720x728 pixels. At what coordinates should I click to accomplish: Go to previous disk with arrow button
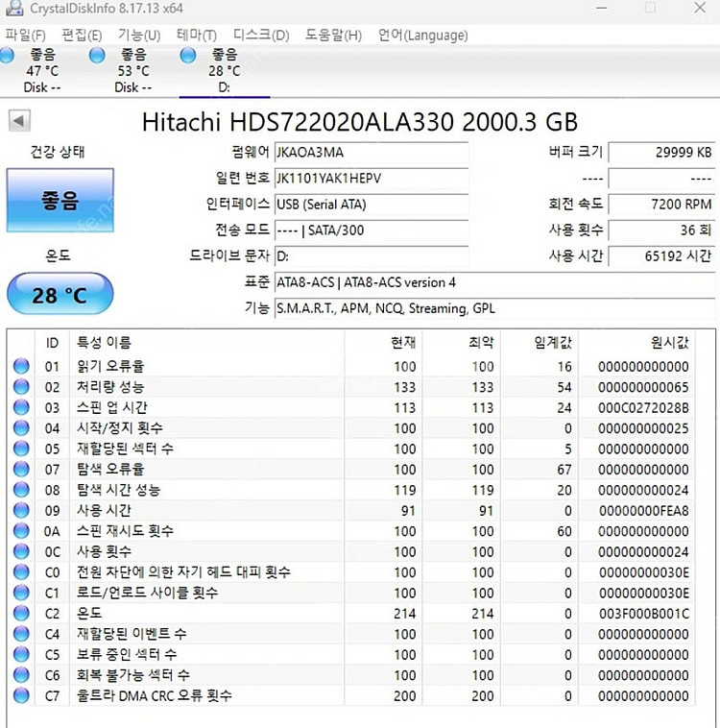pos(19,121)
